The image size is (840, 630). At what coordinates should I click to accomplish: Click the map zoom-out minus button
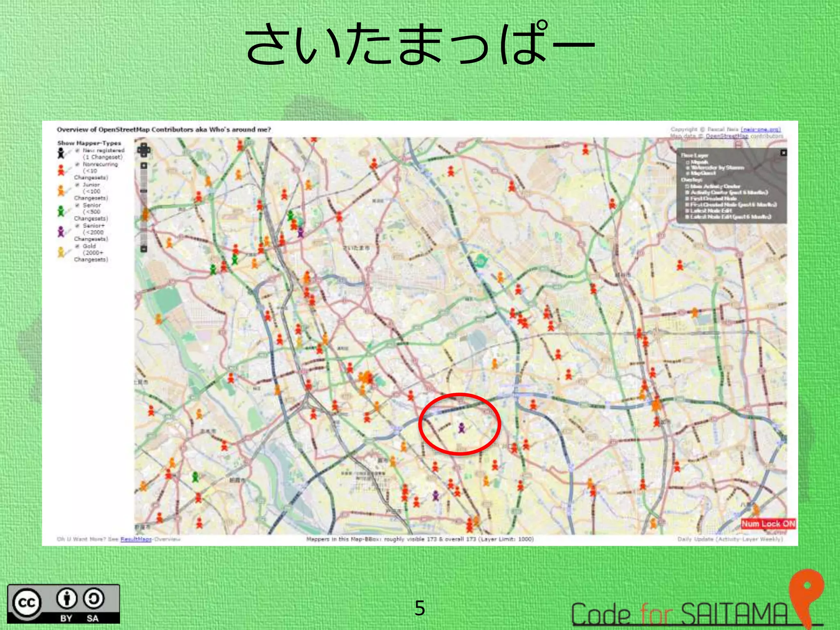[x=144, y=249]
